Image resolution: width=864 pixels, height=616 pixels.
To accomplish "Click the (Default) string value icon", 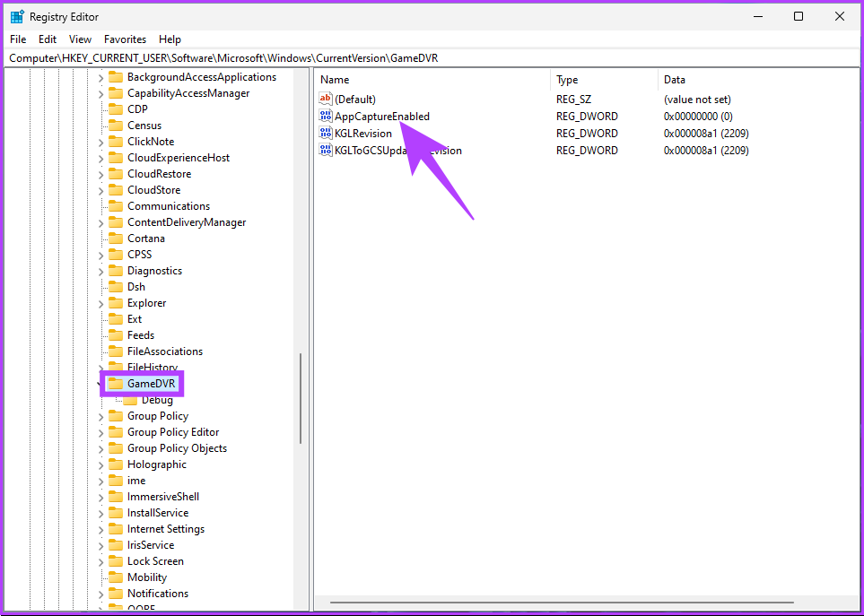I will [x=326, y=100].
